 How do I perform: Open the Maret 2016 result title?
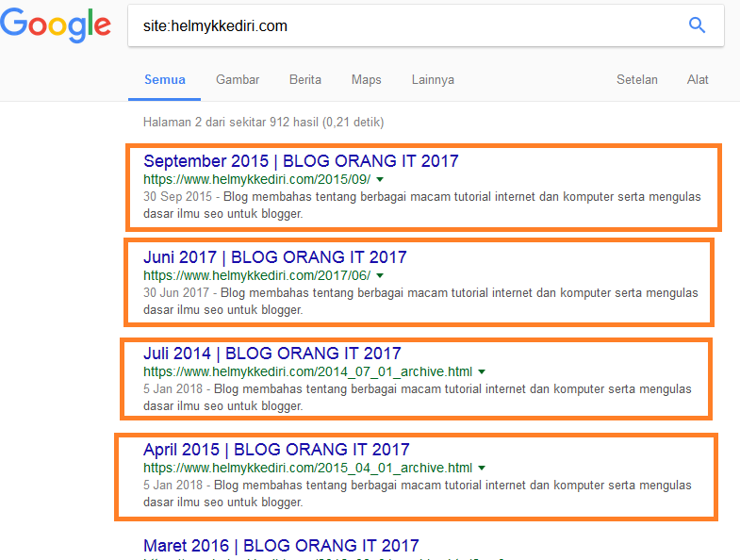click(x=281, y=545)
